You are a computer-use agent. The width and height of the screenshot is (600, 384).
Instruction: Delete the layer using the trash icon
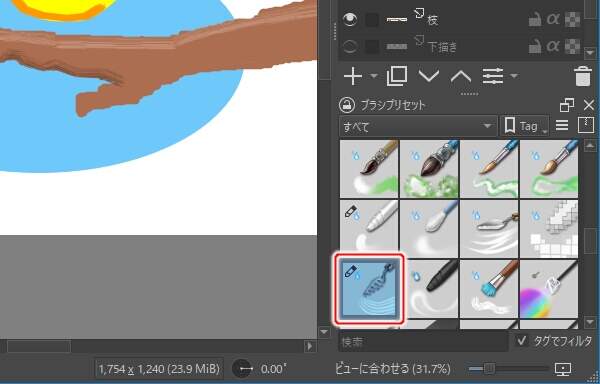pyautogui.click(x=583, y=76)
